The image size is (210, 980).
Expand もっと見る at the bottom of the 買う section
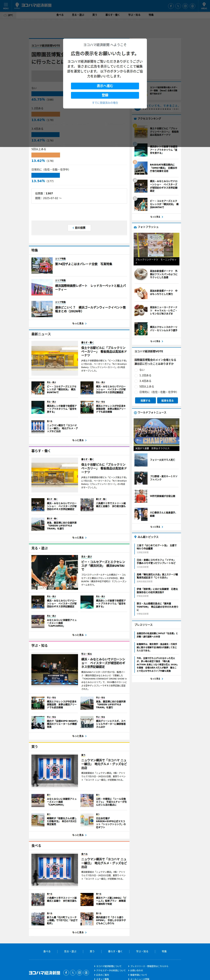point(79,835)
